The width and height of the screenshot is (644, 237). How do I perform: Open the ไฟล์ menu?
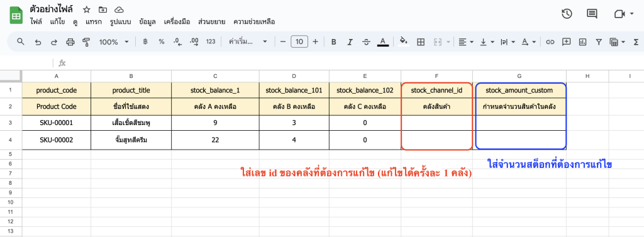[x=36, y=22]
